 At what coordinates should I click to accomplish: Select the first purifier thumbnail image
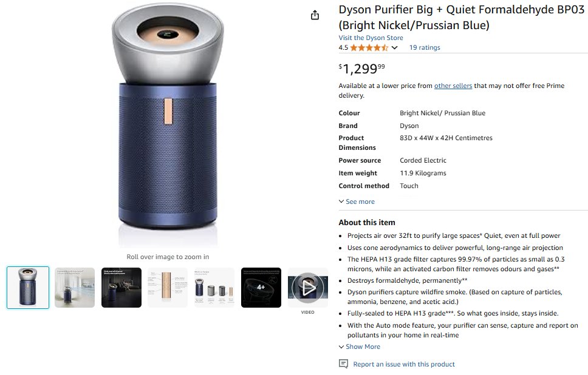28,288
